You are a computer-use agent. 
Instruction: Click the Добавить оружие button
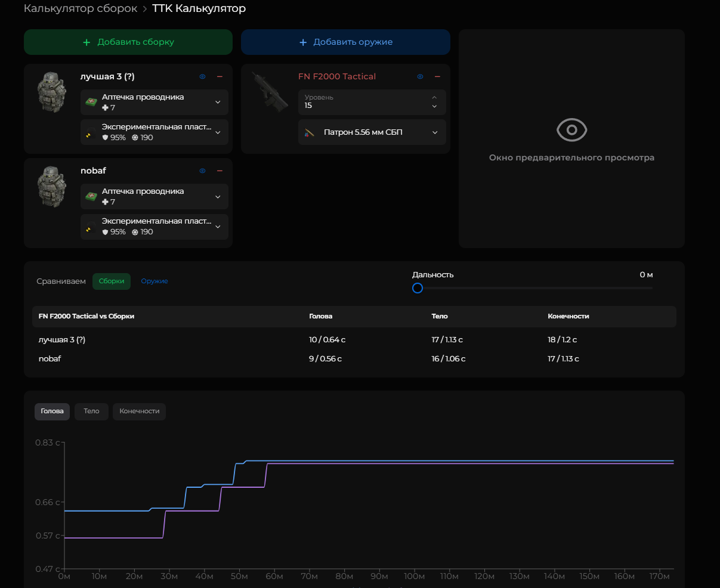click(345, 42)
